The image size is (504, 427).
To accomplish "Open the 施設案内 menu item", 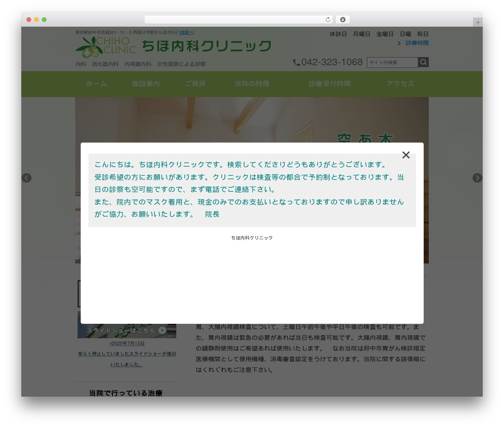I will point(146,84).
